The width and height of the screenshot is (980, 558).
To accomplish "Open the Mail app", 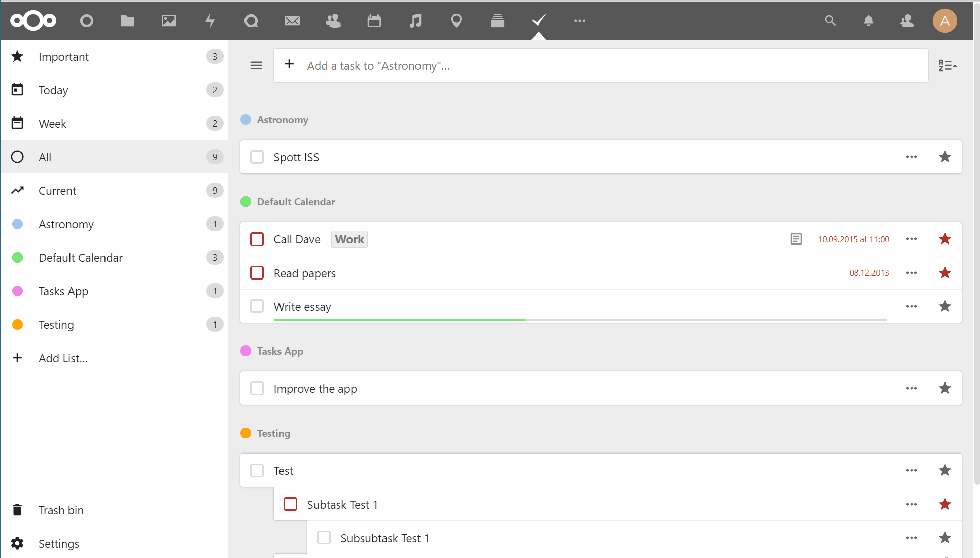I will point(292,21).
